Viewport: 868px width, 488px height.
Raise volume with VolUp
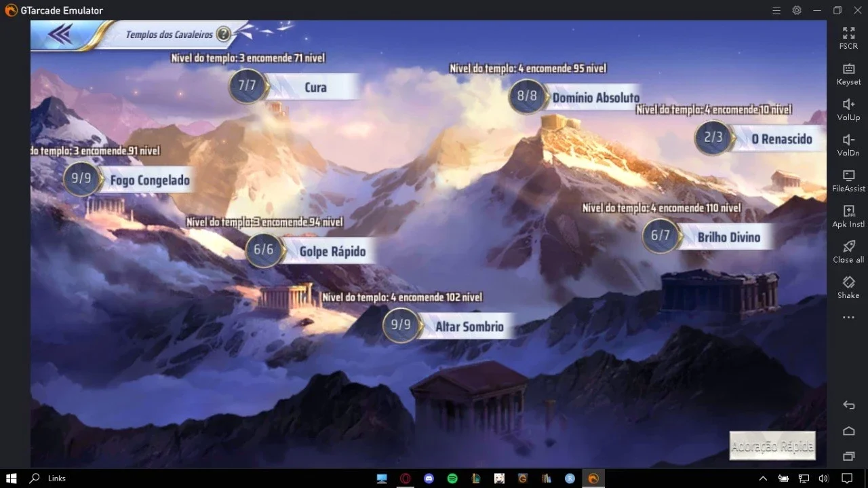point(848,109)
